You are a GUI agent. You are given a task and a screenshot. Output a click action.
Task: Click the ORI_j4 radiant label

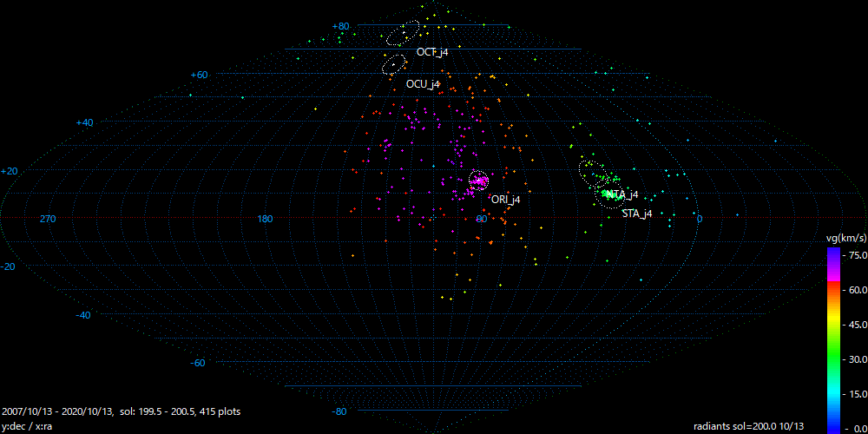tap(505, 200)
